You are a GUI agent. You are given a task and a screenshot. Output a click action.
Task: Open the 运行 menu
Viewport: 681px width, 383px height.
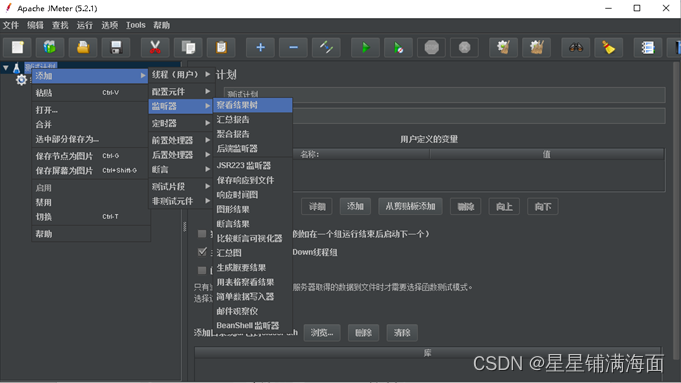click(x=85, y=25)
